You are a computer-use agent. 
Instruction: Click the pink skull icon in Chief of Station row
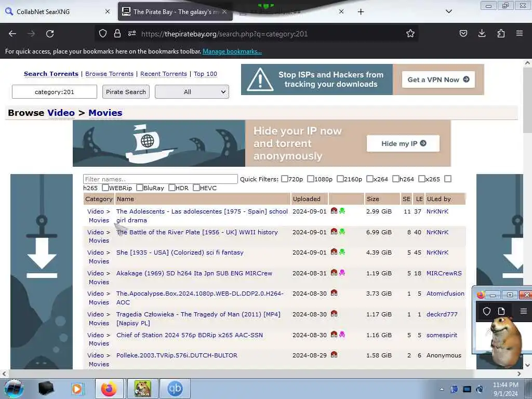(x=342, y=335)
